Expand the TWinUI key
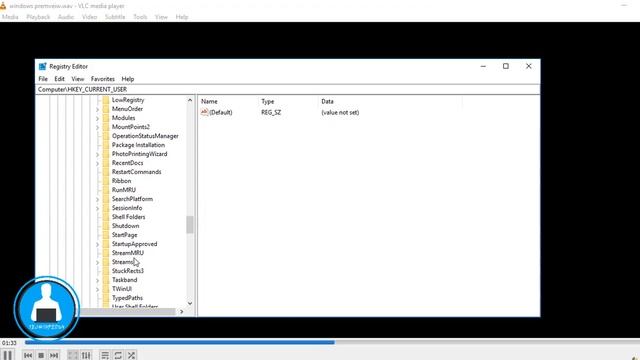The height and width of the screenshot is (360, 640). click(x=98, y=289)
